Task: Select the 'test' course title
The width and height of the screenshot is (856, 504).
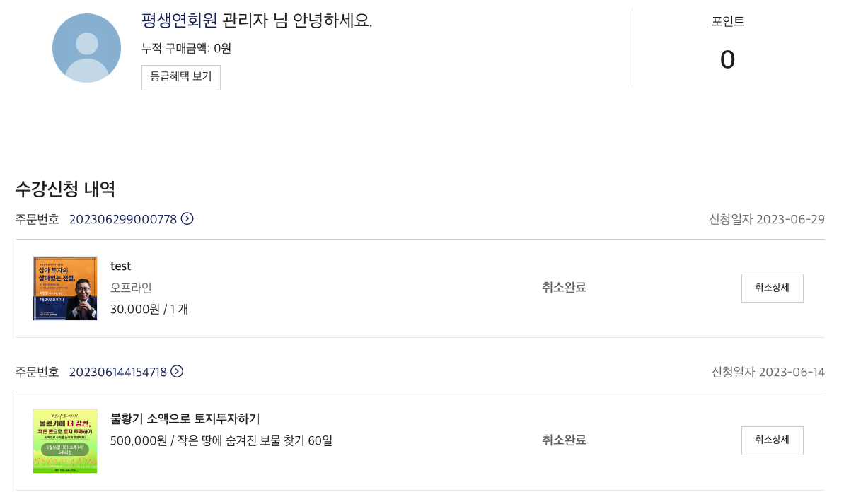Action: pyautogui.click(x=121, y=266)
